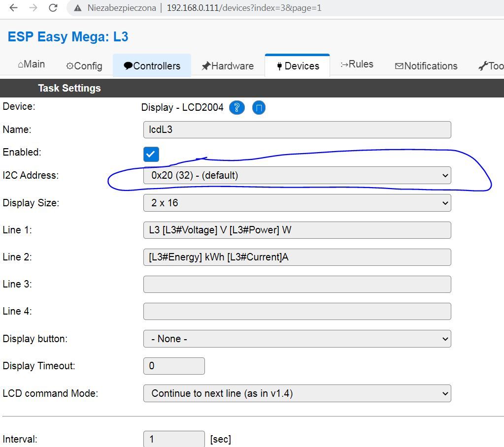Click the Display Timeout number field
This screenshot has height=447, width=504.
tap(174, 366)
